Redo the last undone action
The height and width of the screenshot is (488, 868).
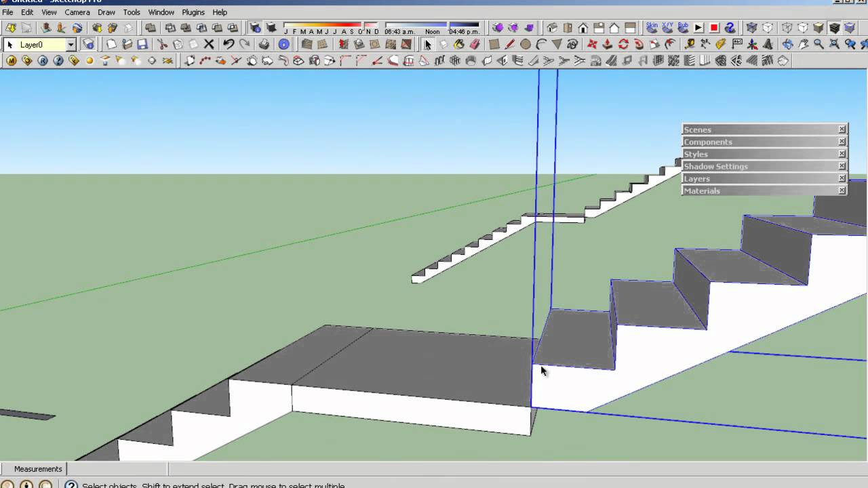coord(244,45)
